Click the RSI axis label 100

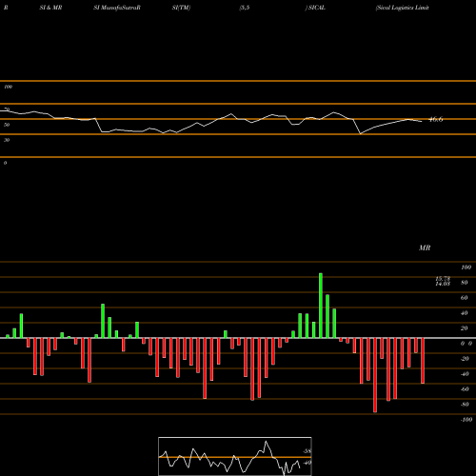tap(9, 87)
